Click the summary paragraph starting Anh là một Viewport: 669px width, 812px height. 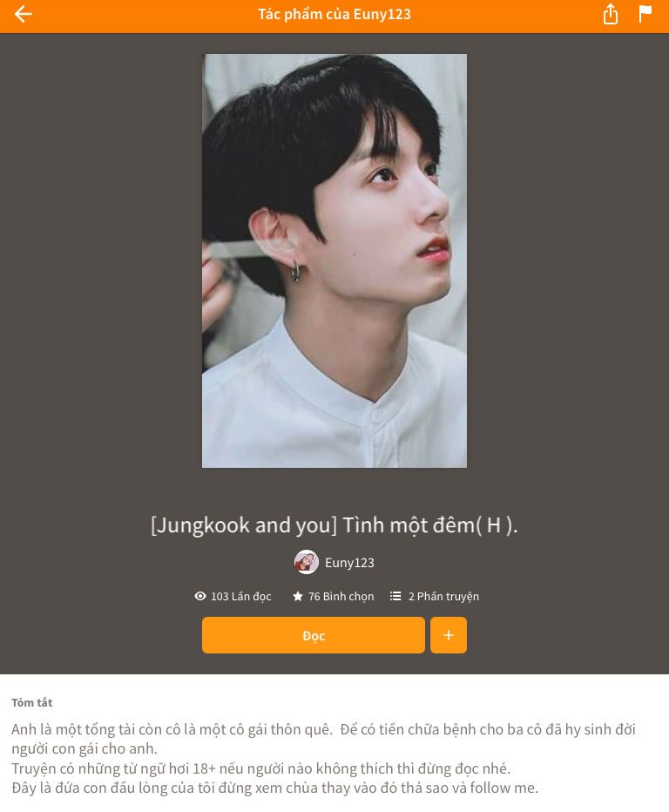(x=324, y=739)
